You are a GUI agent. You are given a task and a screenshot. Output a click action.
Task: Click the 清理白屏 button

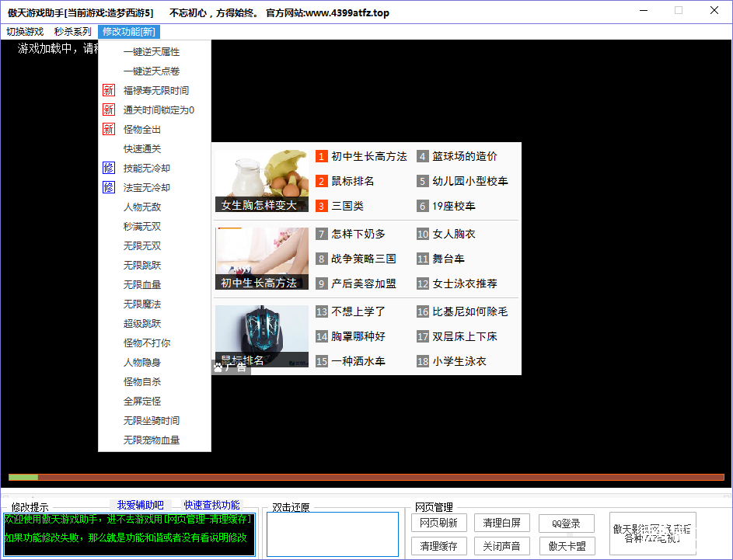click(501, 523)
